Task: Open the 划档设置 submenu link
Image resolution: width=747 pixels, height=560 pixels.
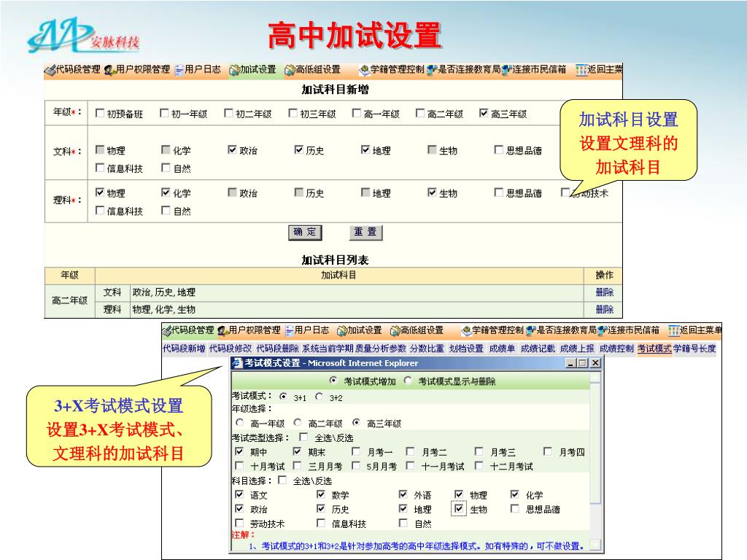Action: pos(466,349)
